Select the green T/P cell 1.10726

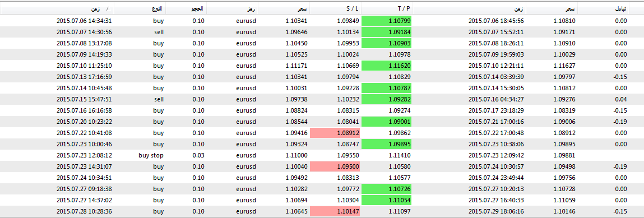tap(386, 188)
